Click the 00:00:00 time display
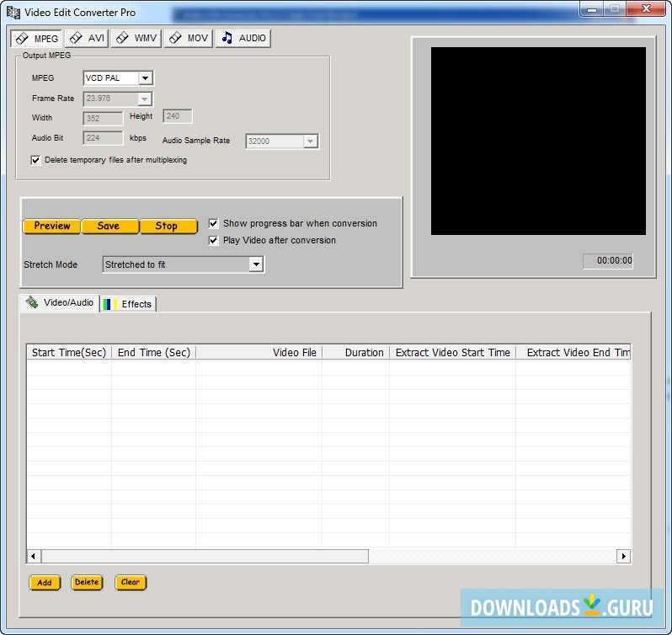The height and width of the screenshot is (635, 672). point(608,260)
